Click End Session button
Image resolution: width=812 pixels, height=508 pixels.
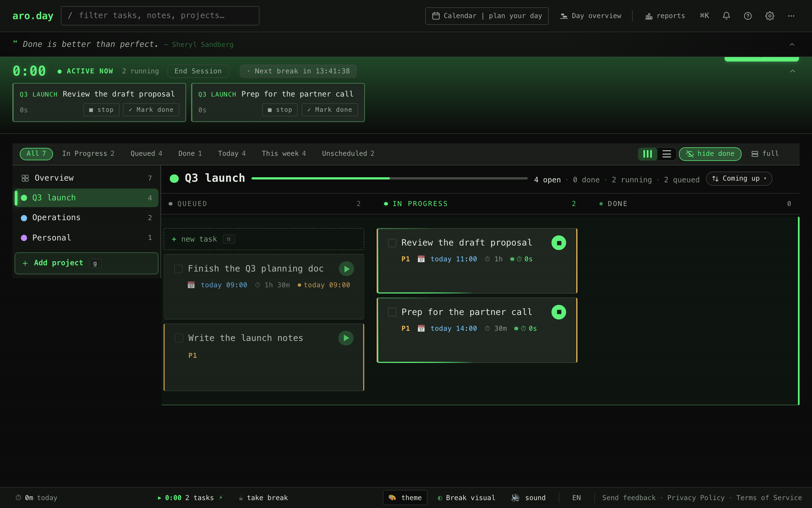tap(198, 71)
